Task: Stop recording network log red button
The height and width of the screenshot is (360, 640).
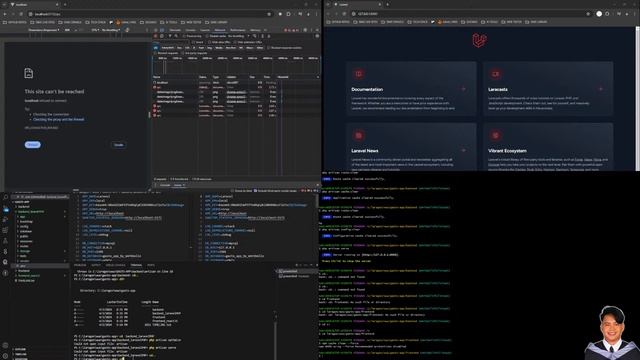Action: pos(156,36)
